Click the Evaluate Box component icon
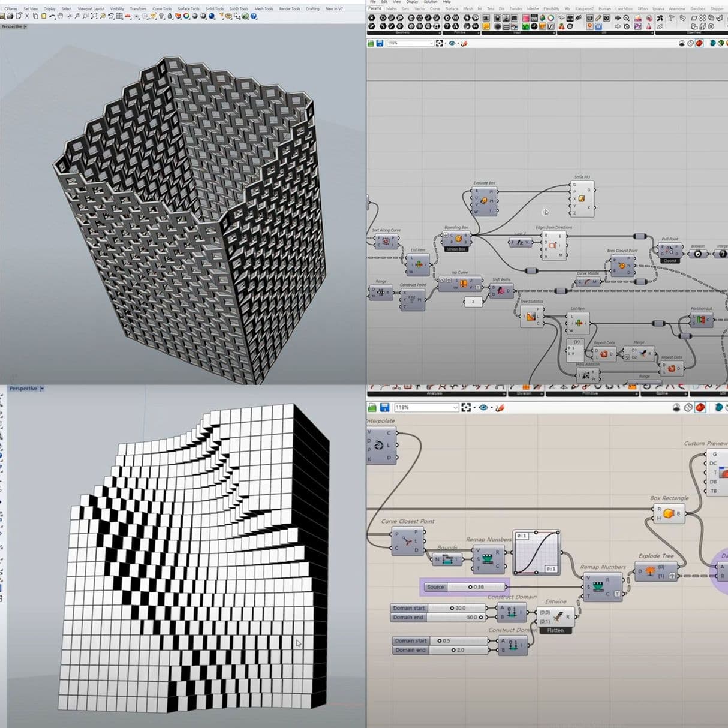This screenshot has height=728, width=728. 484,200
